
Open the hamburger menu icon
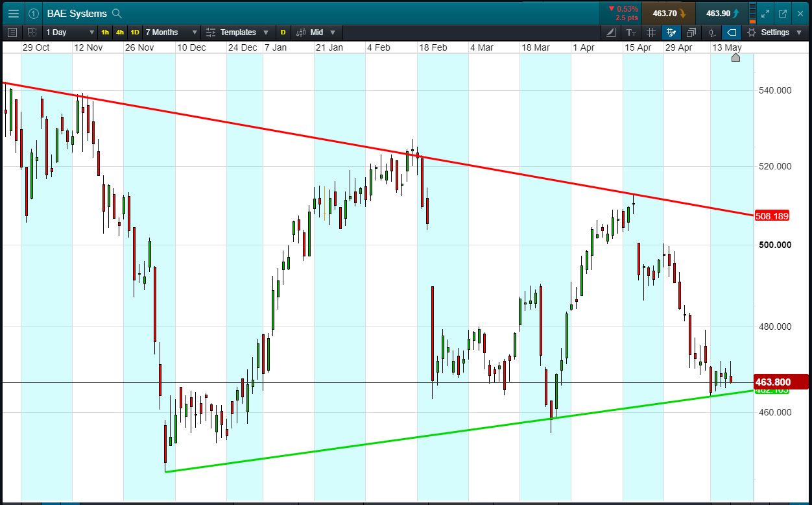(x=13, y=13)
